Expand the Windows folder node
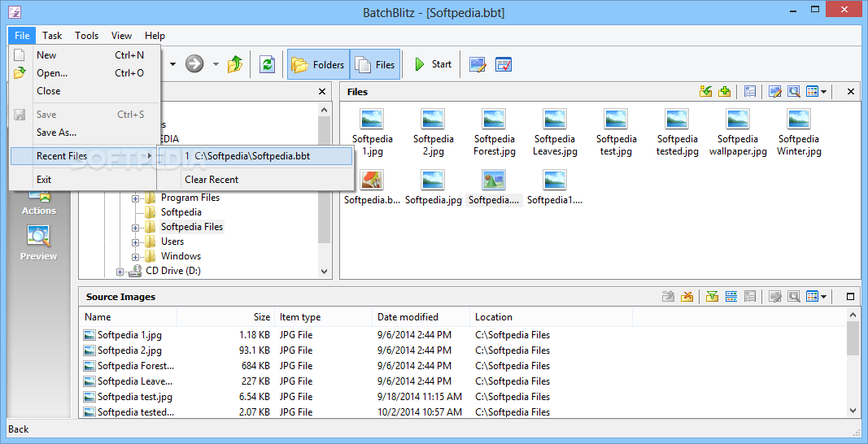 [x=135, y=256]
